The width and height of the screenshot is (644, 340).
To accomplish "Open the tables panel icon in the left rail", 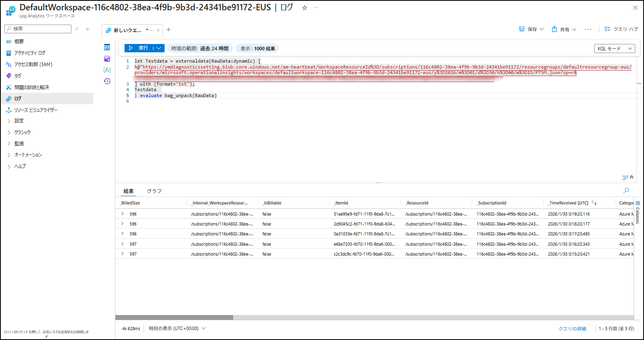I will 107,47.
